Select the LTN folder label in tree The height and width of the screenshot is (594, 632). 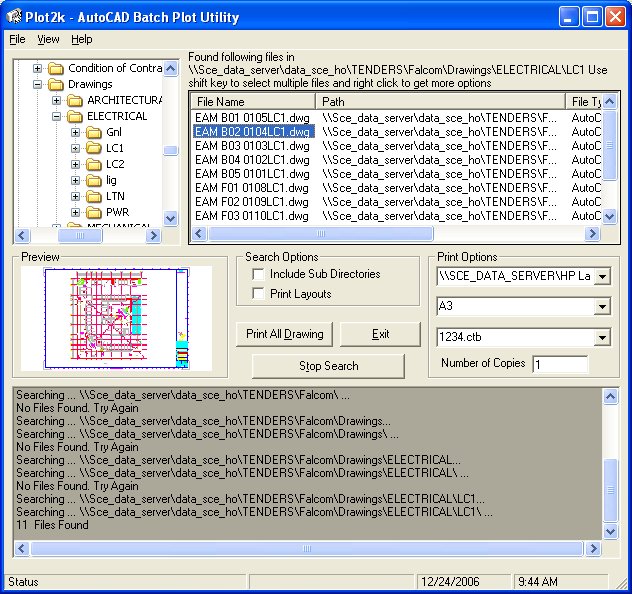tap(115, 196)
